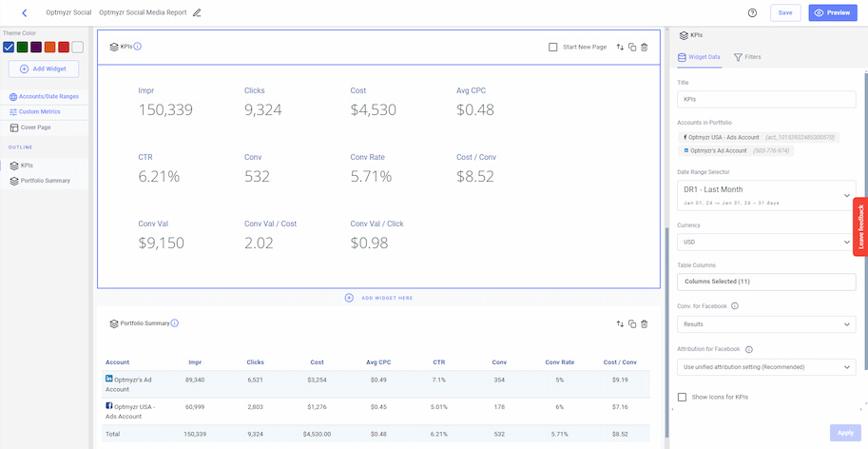Screen dimensions: 868x449
Task: Delete the Portfolio Summary widget
Action: 645,324
